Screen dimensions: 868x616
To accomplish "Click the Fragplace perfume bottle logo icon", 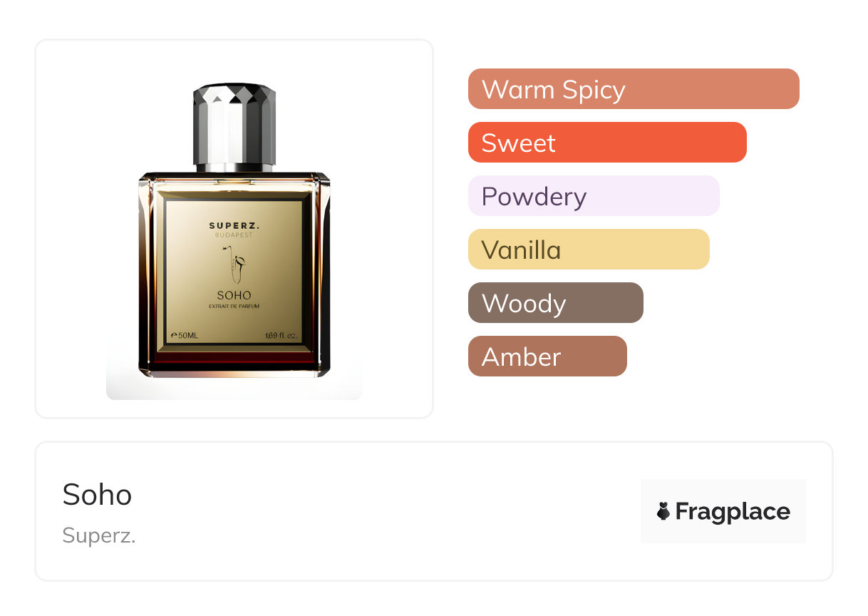I will pos(663,511).
